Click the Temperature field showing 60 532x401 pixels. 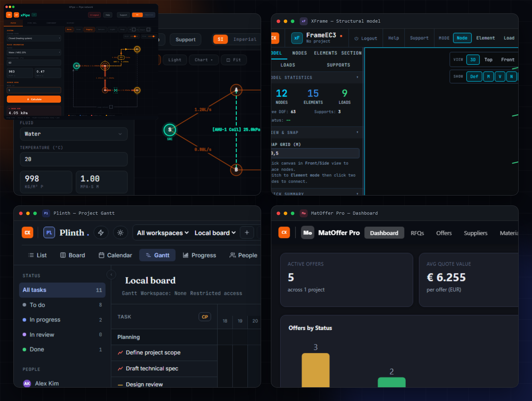point(34,63)
